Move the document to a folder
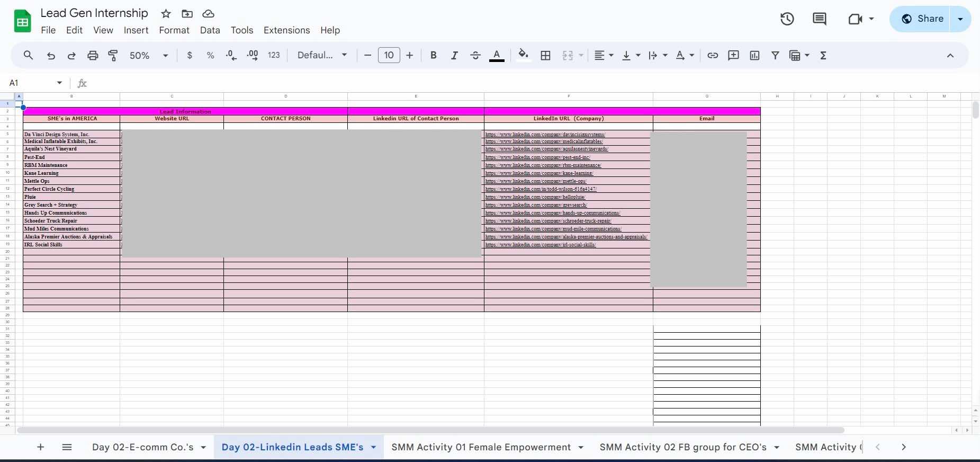 point(187,14)
